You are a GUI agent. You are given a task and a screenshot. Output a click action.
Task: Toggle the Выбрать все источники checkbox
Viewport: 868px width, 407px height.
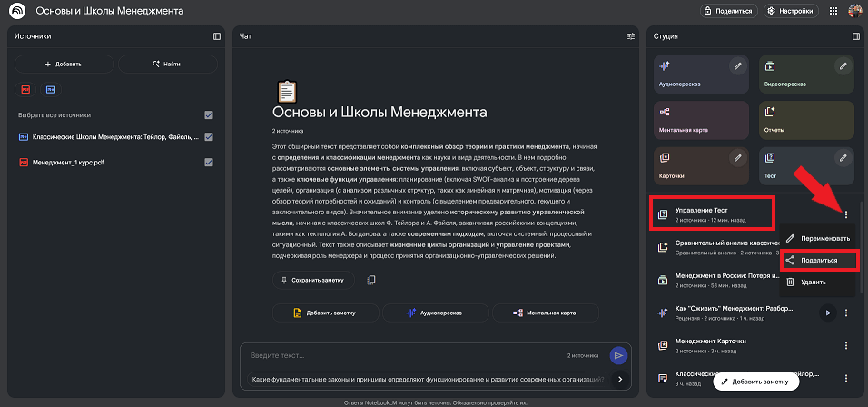click(209, 115)
